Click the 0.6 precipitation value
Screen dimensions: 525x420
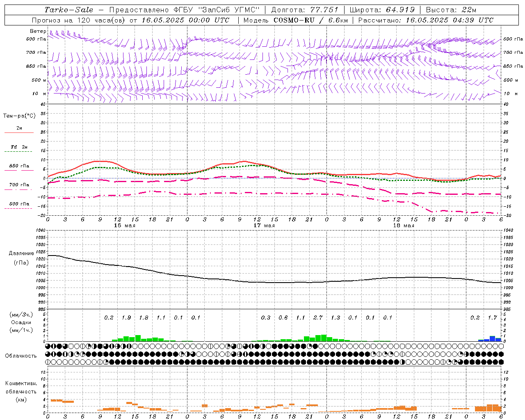[x=283, y=317]
